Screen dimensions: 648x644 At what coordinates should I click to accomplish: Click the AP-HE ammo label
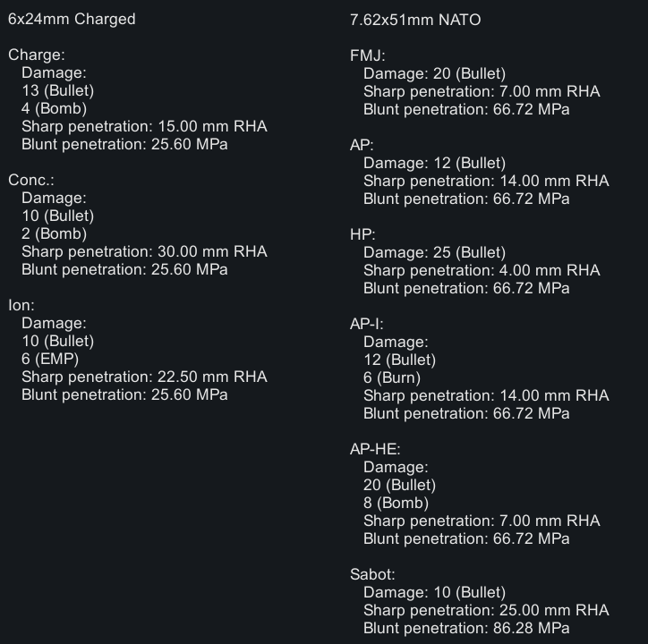[x=375, y=449]
